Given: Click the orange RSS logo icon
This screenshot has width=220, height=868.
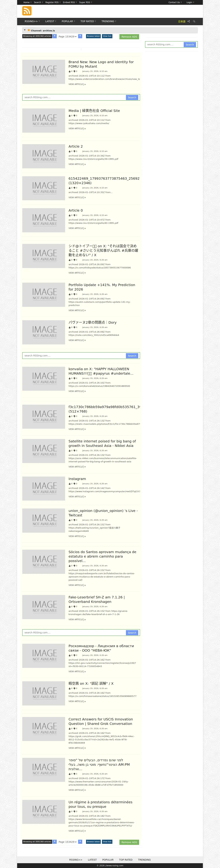Looking at the screenshot, I should 27,11.
